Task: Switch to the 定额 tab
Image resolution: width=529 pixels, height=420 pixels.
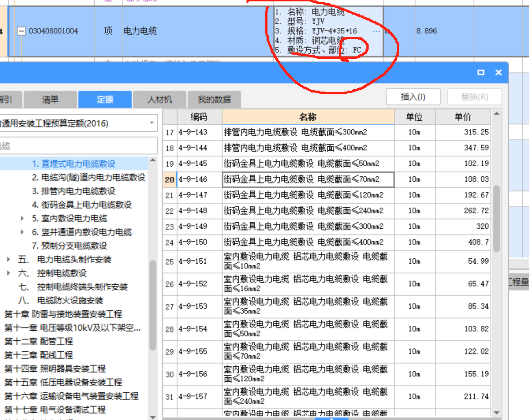Action: pos(105,99)
